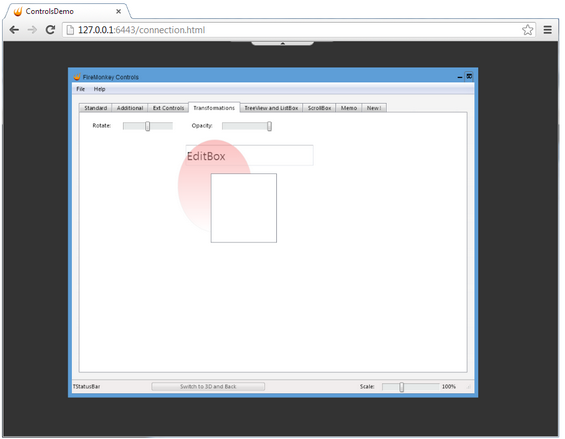This screenshot has width=565, height=439.
Task: Click the Scale: label
Action: pos(367,386)
